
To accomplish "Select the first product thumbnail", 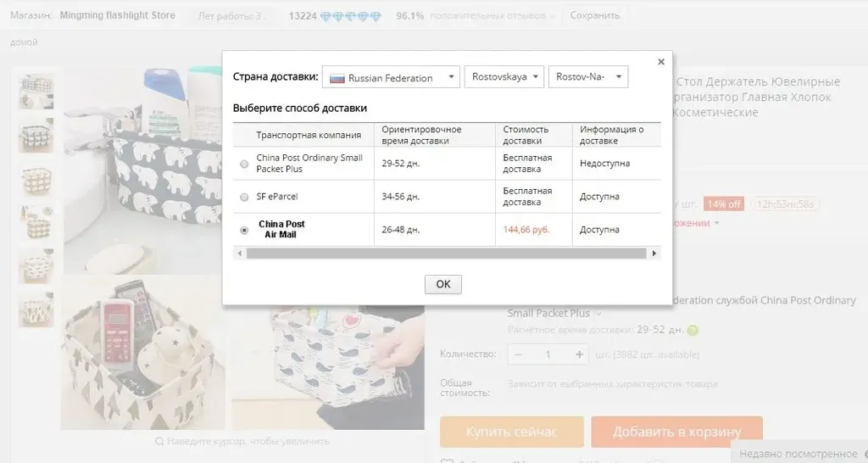I will 36,92.
